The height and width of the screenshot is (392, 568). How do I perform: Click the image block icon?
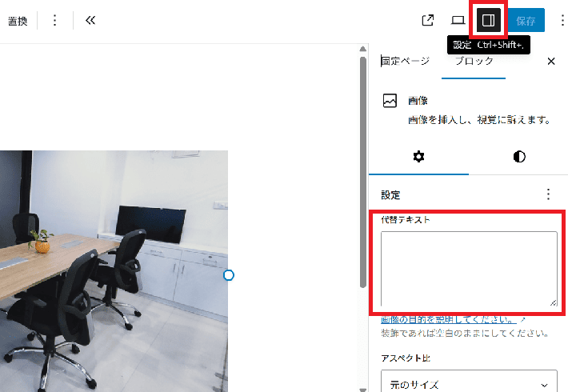[x=390, y=101]
